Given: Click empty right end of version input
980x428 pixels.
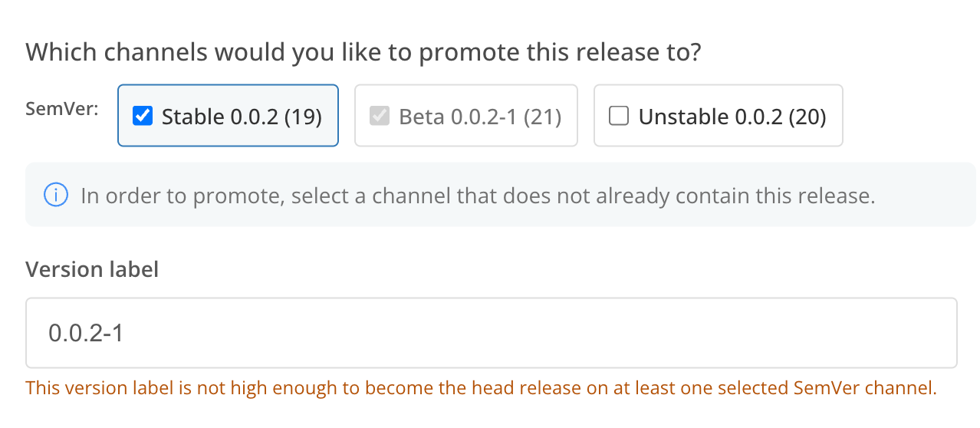Looking at the screenshot, I should click(x=882, y=333).
